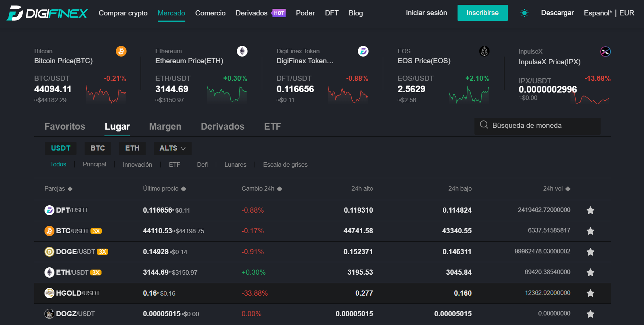Favorite the DOGZ/USDT pair star
Image resolution: width=644 pixels, height=325 pixels.
point(590,314)
